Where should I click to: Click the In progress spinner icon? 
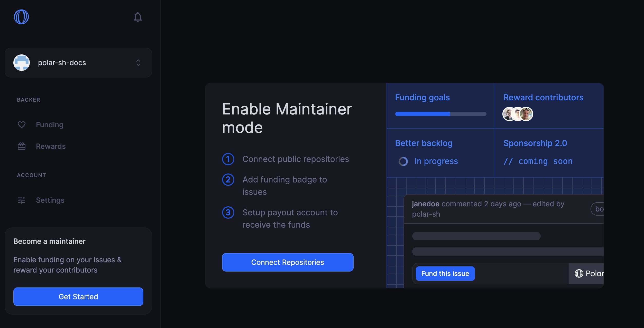[403, 161]
